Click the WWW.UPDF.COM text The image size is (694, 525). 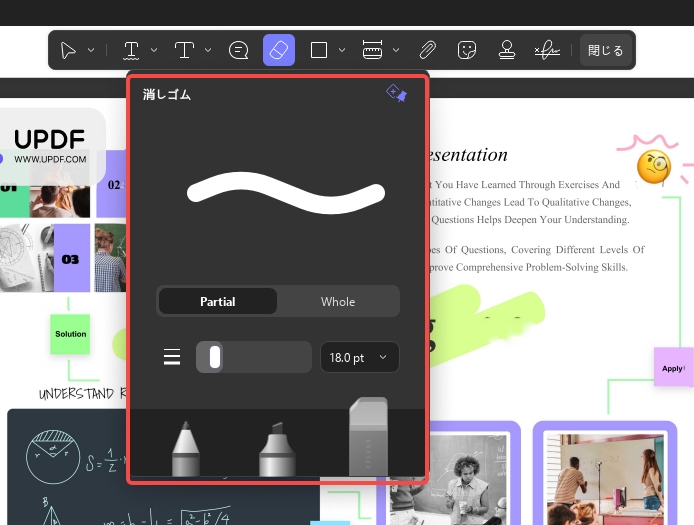click(50, 159)
